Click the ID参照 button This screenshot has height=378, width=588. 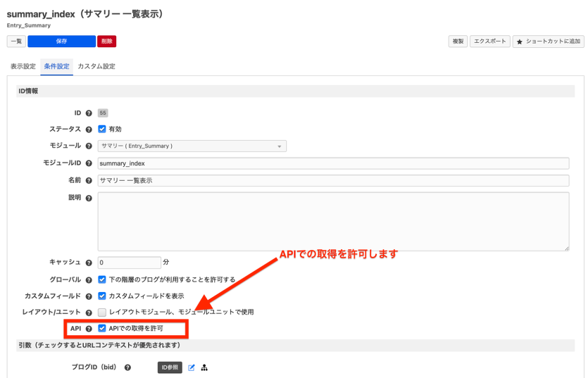[170, 367]
